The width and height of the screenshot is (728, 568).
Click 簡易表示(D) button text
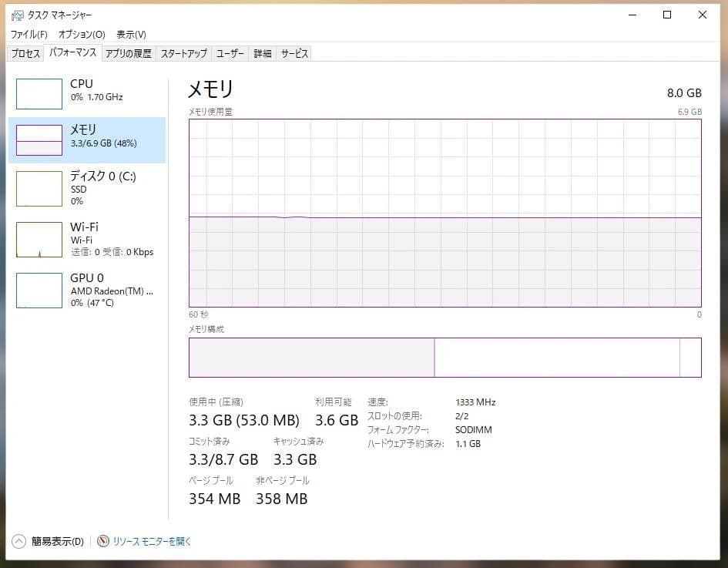[58, 542]
